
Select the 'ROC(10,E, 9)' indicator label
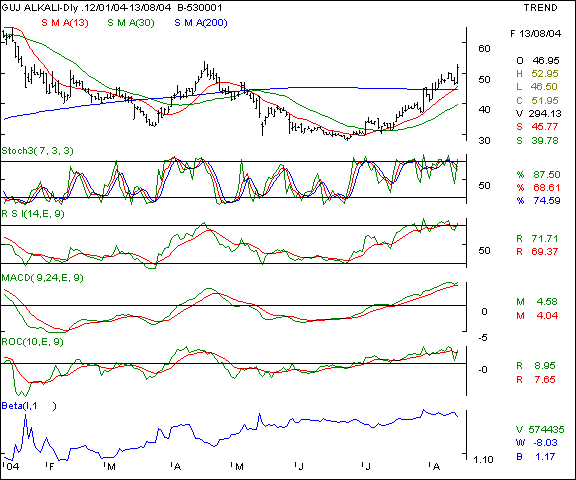32,342
